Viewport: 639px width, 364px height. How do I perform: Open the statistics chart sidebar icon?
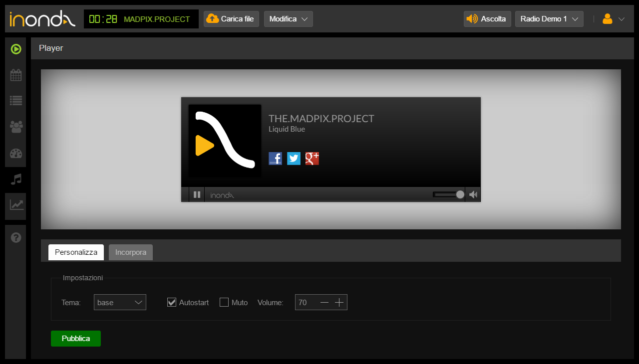click(x=16, y=204)
